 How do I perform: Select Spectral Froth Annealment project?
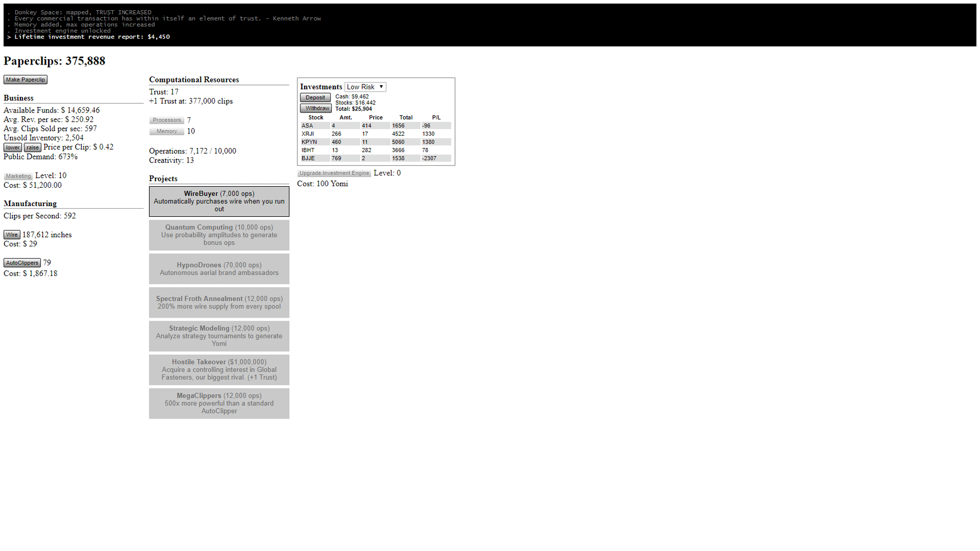pyautogui.click(x=219, y=302)
